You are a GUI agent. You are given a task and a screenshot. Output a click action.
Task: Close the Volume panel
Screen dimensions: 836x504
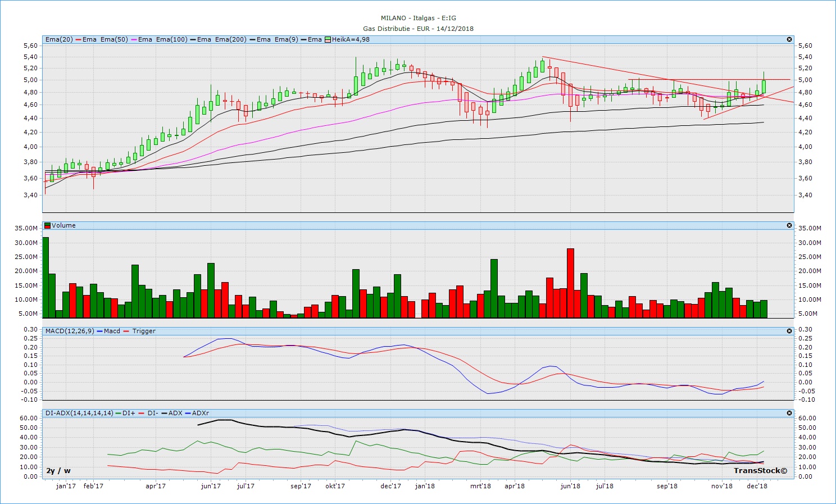click(x=789, y=225)
